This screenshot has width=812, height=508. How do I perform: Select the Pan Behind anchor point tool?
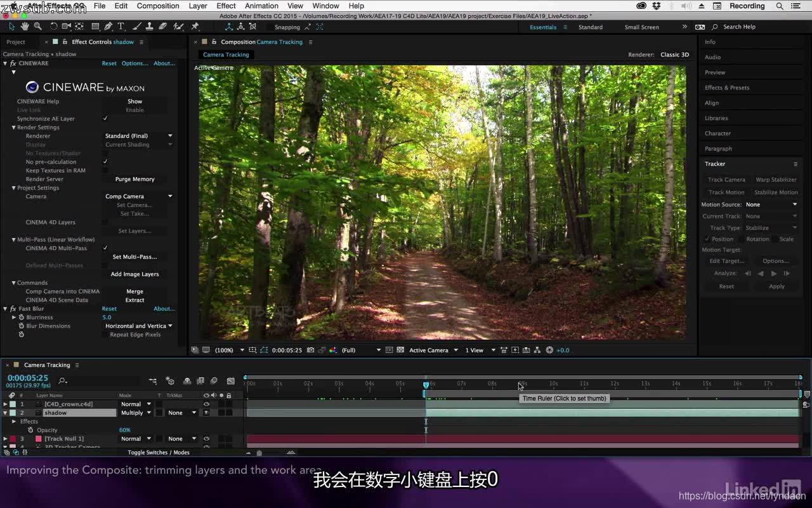[x=79, y=27]
